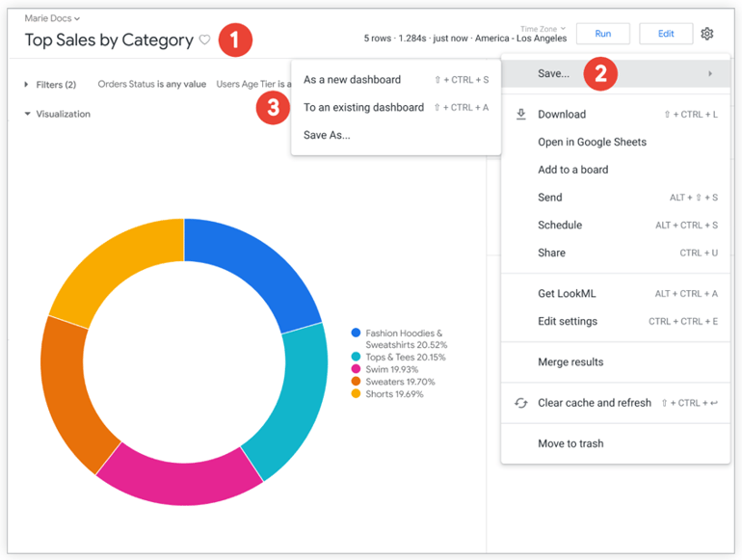
Task: Select Save As... option
Action: tap(396, 135)
